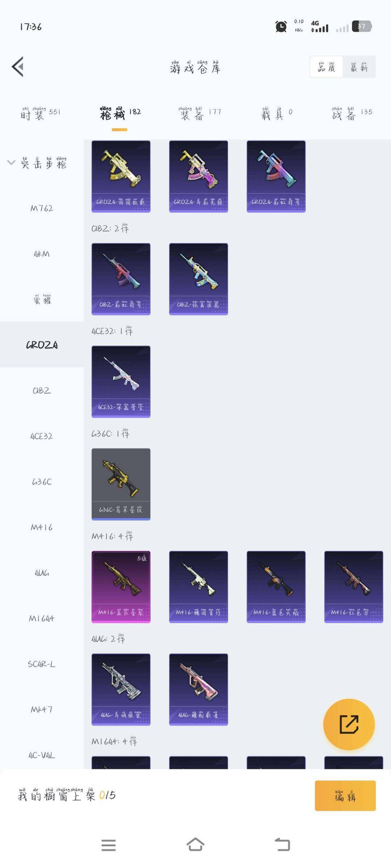Viewport: 391px width, 868px height.
Task: Tap the navigation menu bars icon
Action: tap(109, 845)
